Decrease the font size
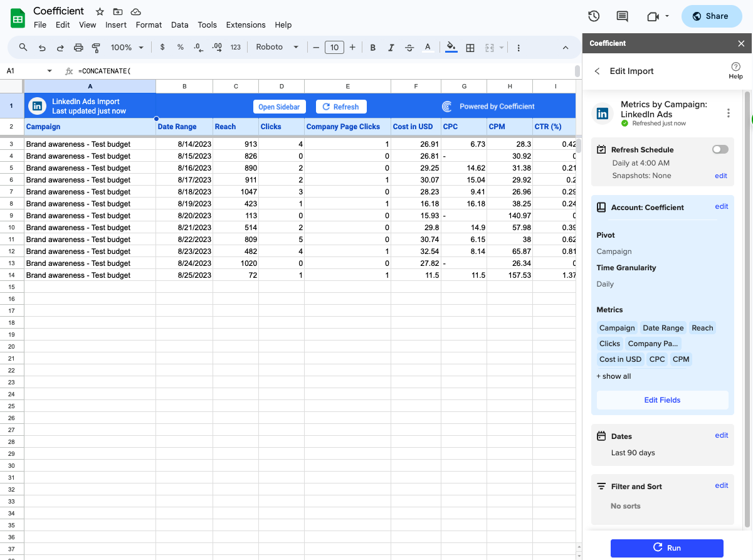 coord(316,47)
